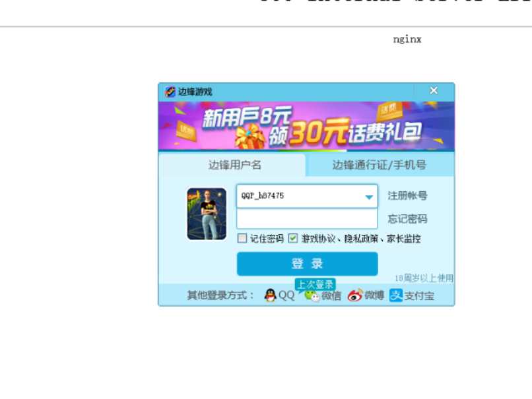
Task: Log in with the 支付宝 Alipay icon
Action: tap(396, 295)
